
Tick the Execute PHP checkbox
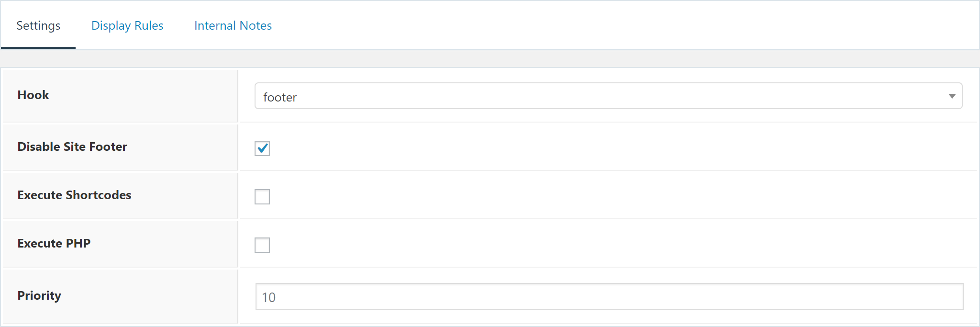[262, 245]
